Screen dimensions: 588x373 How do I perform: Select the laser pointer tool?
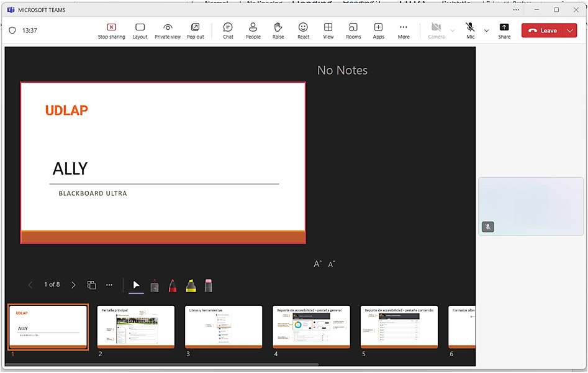[x=155, y=286]
